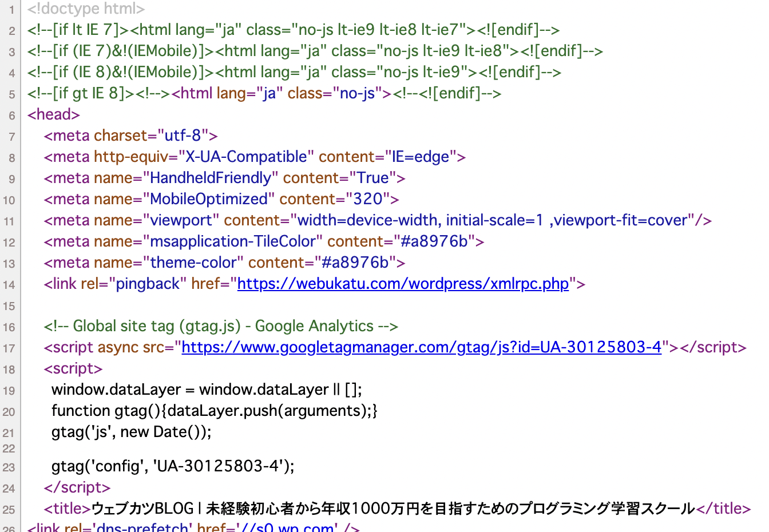Click the closing </title> tag
This screenshot has width=769, height=532.
pyautogui.click(x=723, y=508)
